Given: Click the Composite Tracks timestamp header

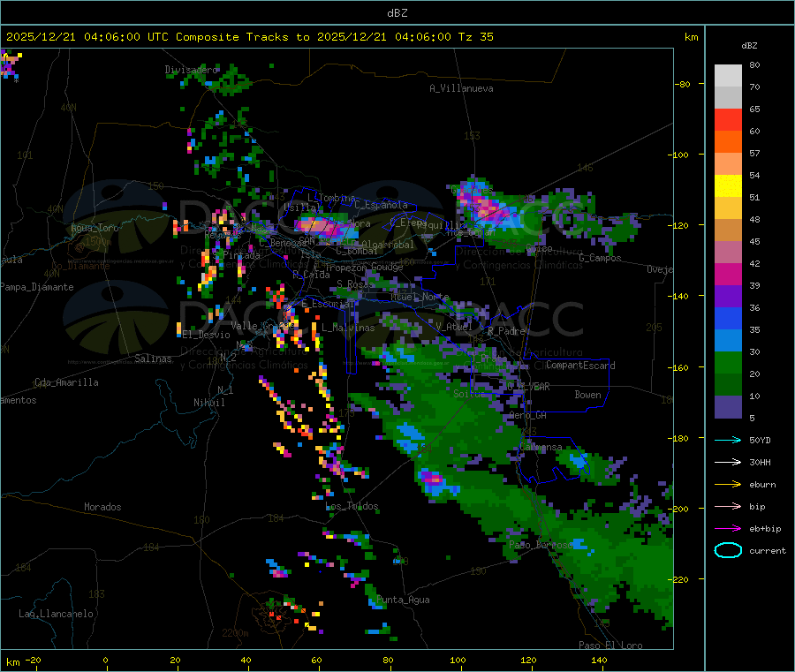Looking at the screenshot, I should (x=249, y=37).
